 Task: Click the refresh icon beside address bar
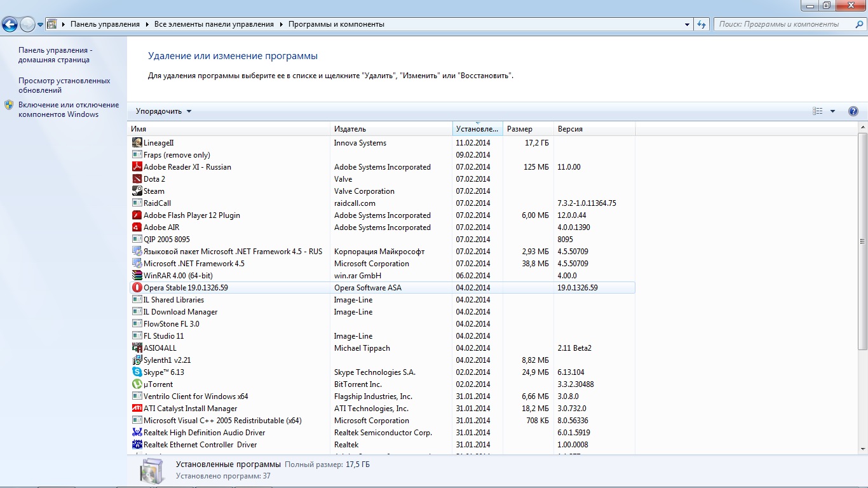point(702,24)
